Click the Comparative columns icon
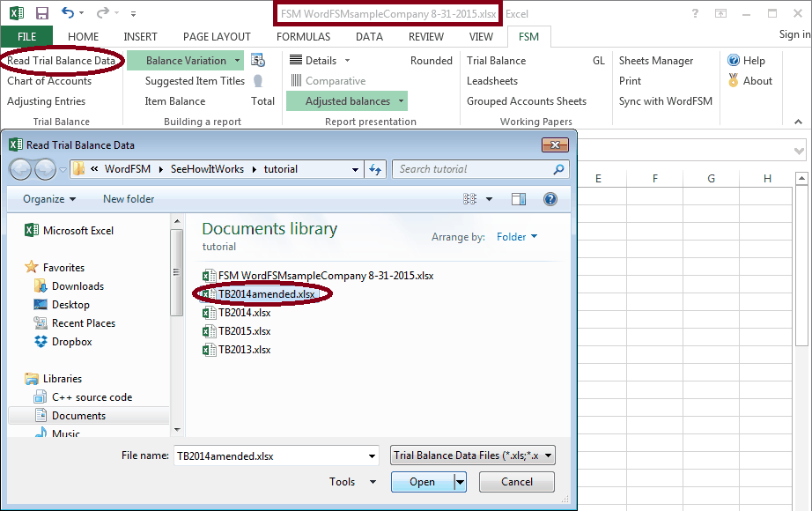 click(296, 80)
